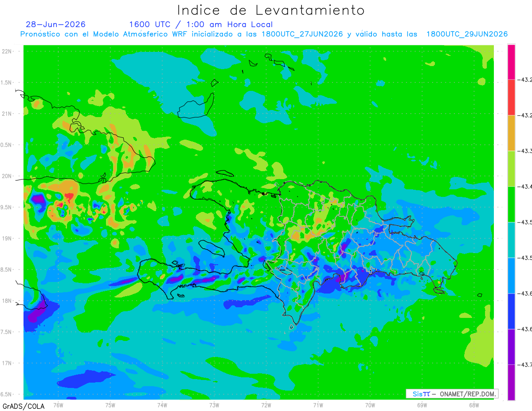Click the '69W' longitude label

pyautogui.click(x=422, y=404)
